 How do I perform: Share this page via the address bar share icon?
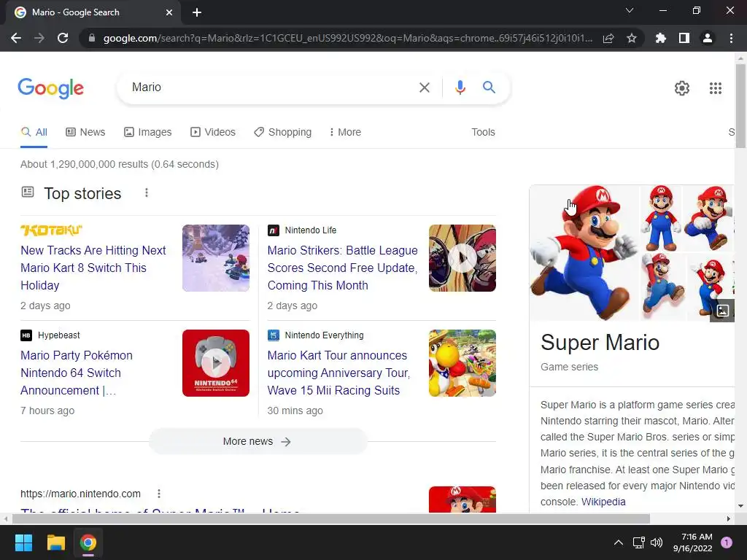tap(608, 38)
